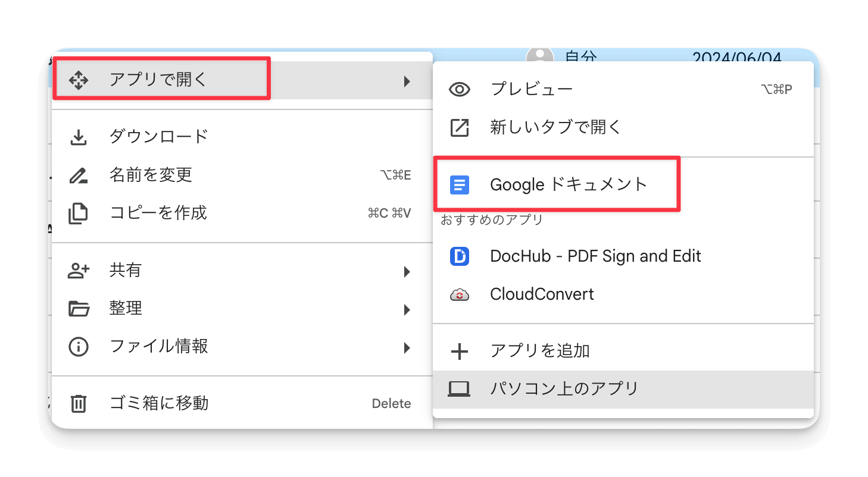Click the CloudConvert cloud icon
Screen dimensions: 868x477
(x=460, y=294)
